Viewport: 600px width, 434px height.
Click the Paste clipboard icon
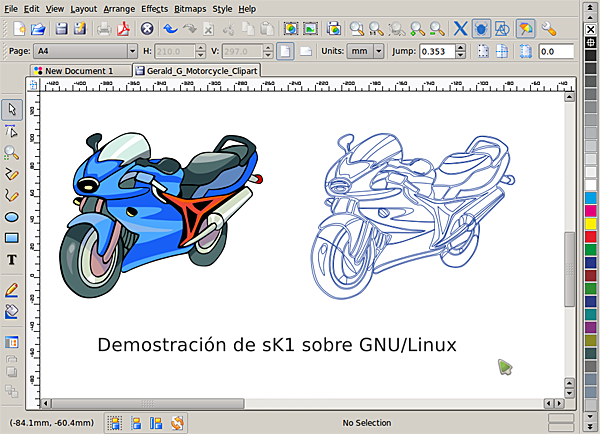click(x=267, y=29)
